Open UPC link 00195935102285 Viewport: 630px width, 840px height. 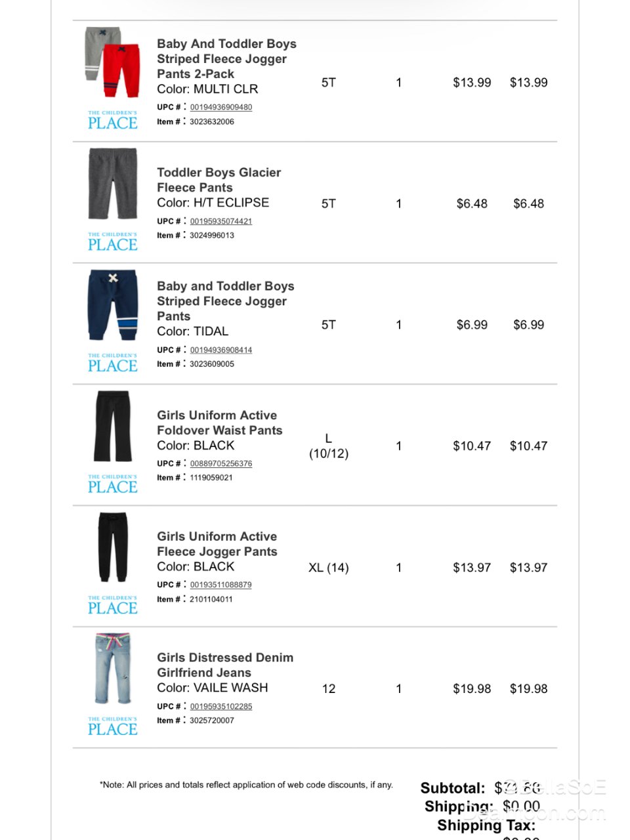220,707
